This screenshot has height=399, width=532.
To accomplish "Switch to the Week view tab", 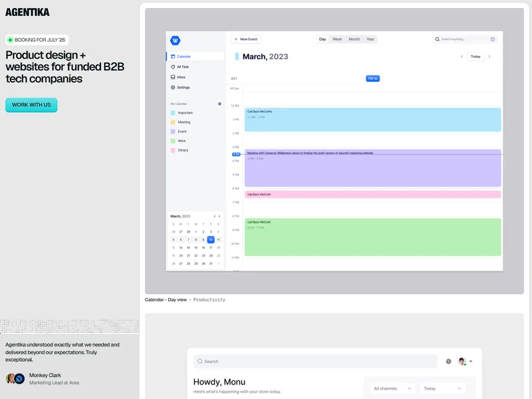I will coord(337,39).
